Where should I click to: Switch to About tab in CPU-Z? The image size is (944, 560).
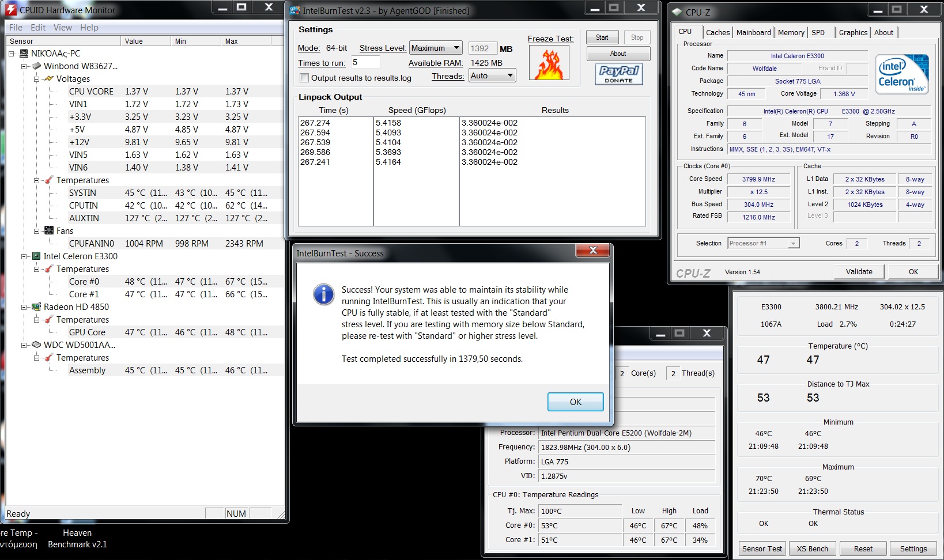884,33
